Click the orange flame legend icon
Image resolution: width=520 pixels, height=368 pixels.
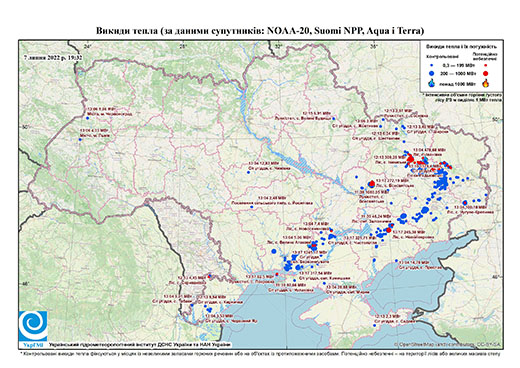coord(486,83)
